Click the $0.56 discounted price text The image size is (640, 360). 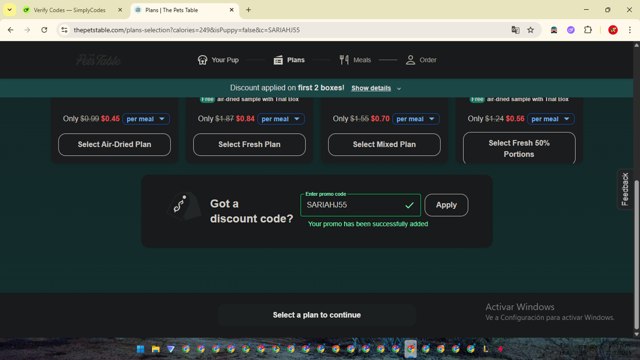coord(515,119)
